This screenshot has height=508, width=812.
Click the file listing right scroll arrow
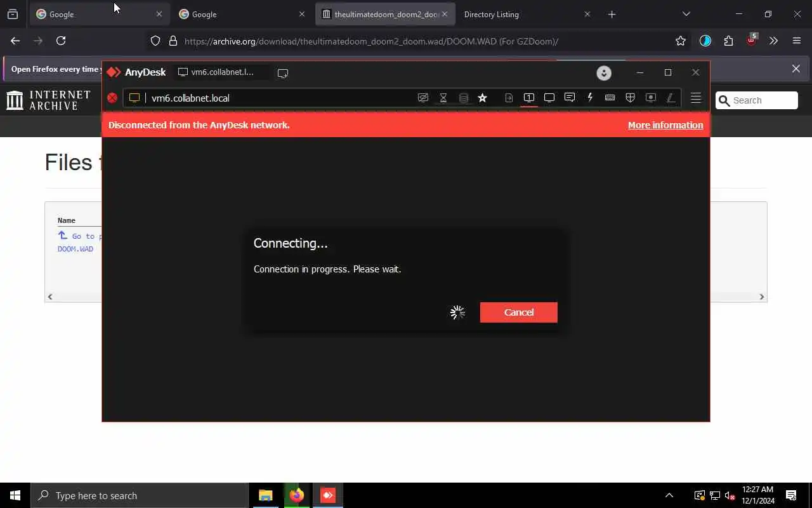coord(762,297)
